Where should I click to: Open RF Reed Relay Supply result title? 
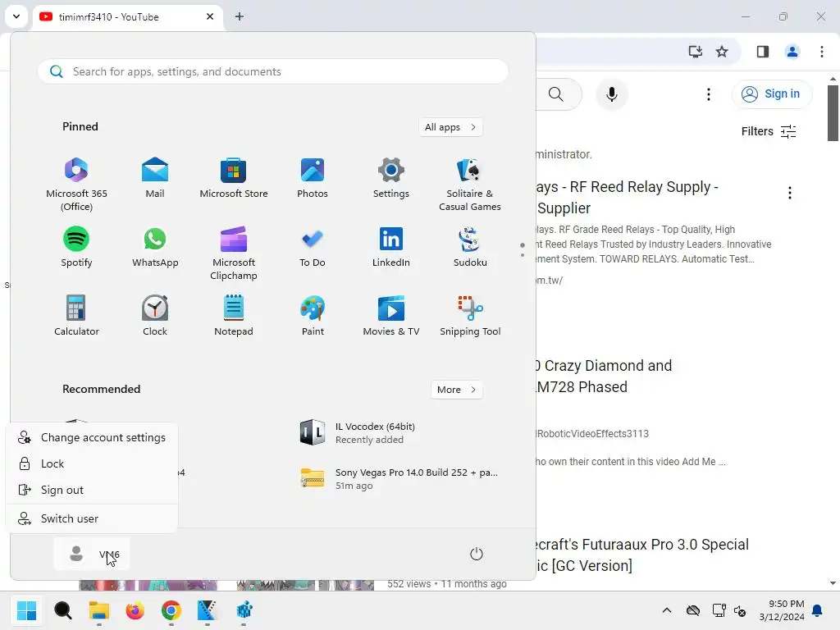point(627,197)
